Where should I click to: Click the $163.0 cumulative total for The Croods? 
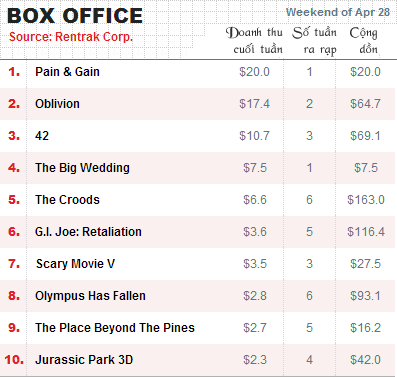point(366,200)
